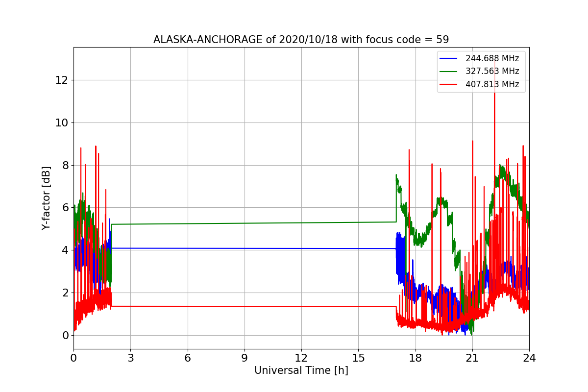Click the blue line sample in legend
The width and height of the screenshot is (588, 392).
tap(449, 58)
